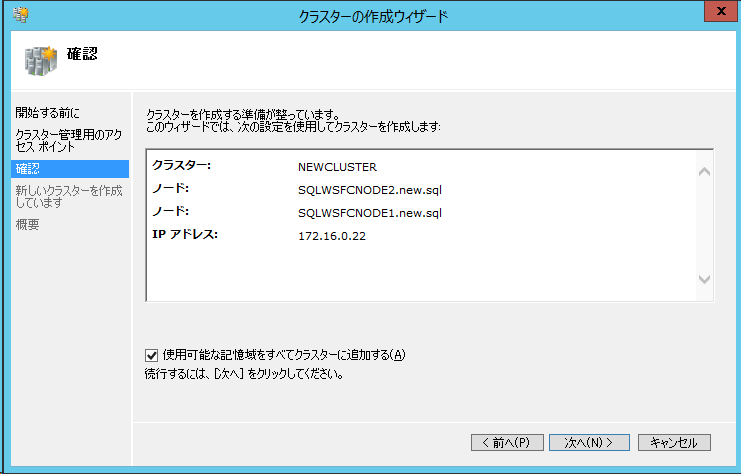Viewport: 741px width, 474px height.
Task: Select the highlighted 確認 step in sidebar
Action: [29, 168]
